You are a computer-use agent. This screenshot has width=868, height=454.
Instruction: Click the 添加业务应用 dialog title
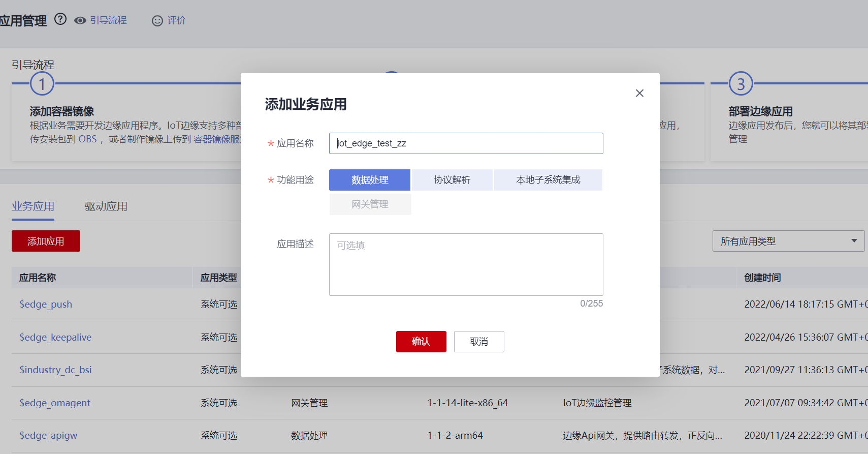coord(306,104)
